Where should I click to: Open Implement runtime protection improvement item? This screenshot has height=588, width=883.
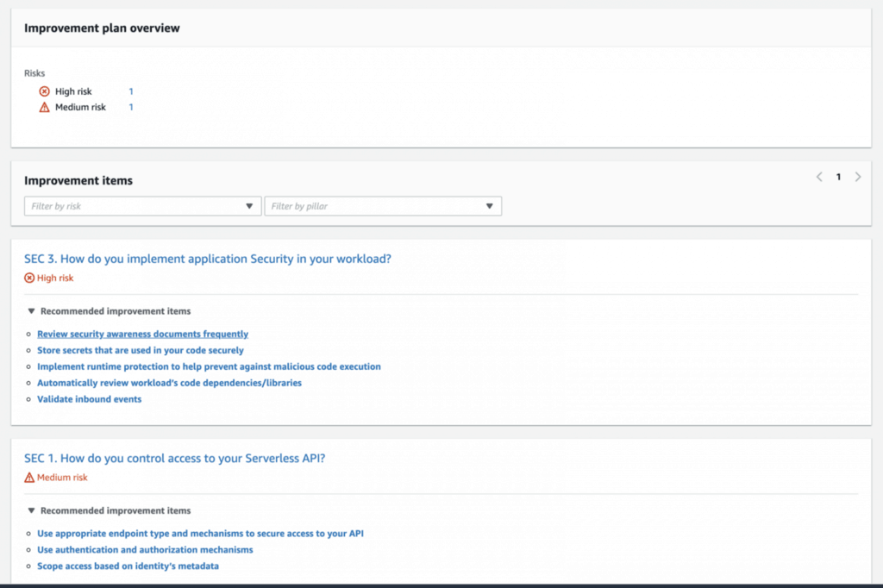coord(209,366)
